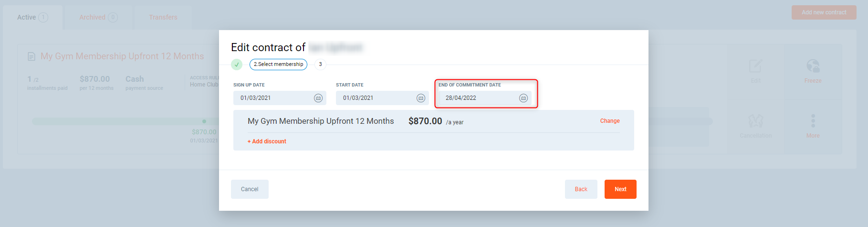Click the contract document icon
This screenshot has height=227, width=868.
click(x=31, y=57)
